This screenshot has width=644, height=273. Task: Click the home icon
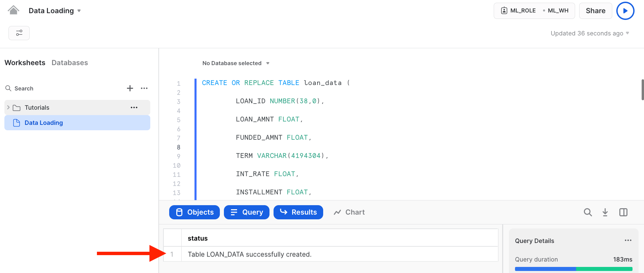[14, 10]
